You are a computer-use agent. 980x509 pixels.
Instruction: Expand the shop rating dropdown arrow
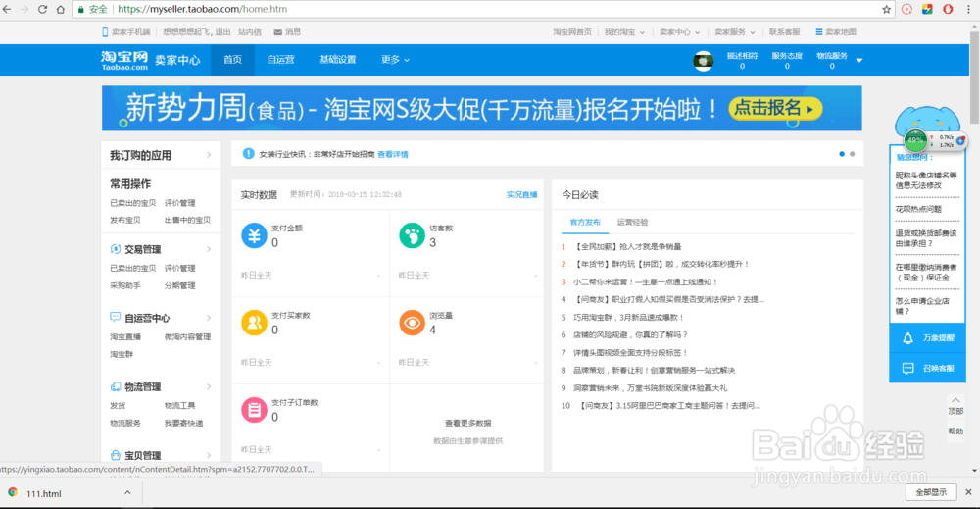tap(859, 61)
